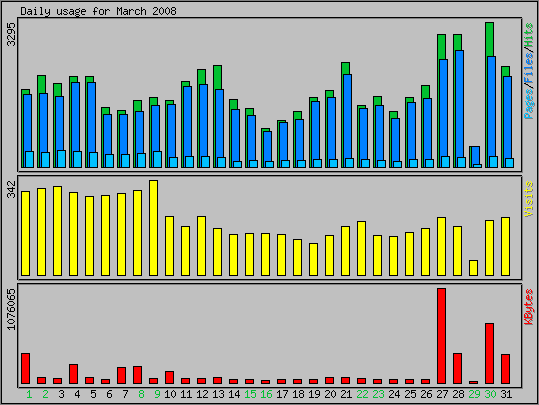
Task: Click the 342 Visits scale label
Action: 12,189
